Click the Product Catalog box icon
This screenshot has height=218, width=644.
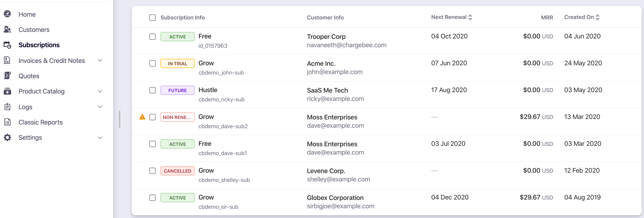coord(7,91)
